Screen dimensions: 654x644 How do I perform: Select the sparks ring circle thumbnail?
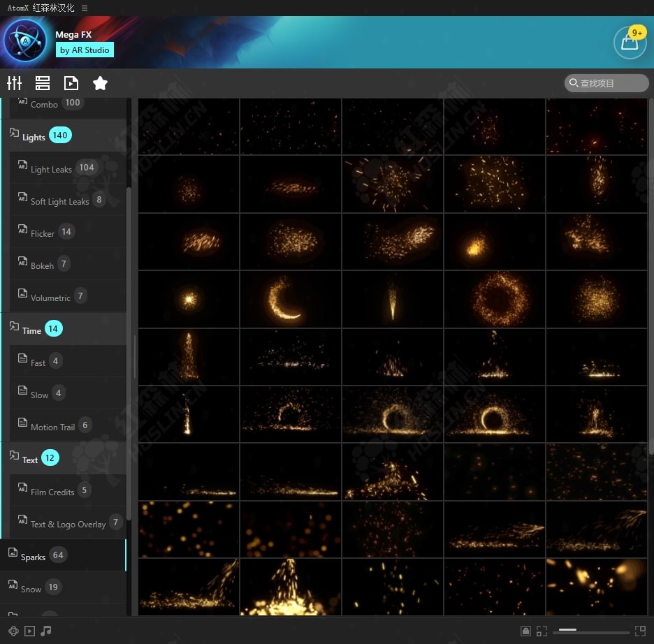[x=495, y=299]
